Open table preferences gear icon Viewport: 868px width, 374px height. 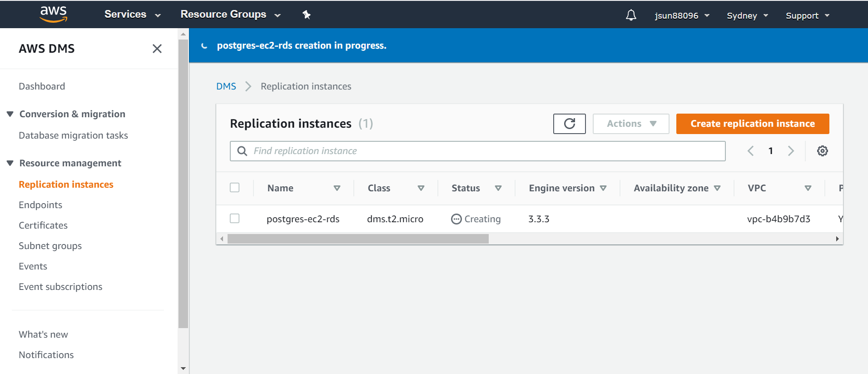(x=822, y=151)
